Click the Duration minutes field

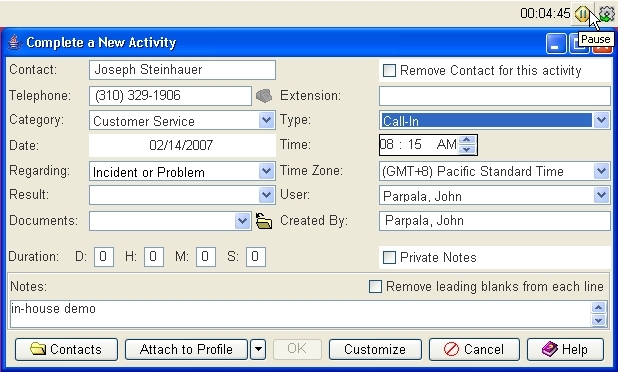(x=205, y=257)
